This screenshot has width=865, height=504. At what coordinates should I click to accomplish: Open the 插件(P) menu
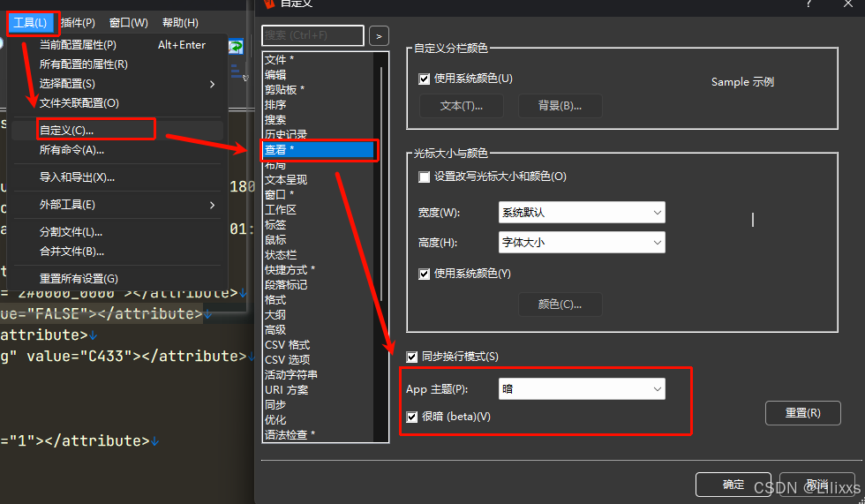[x=78, y=23]
